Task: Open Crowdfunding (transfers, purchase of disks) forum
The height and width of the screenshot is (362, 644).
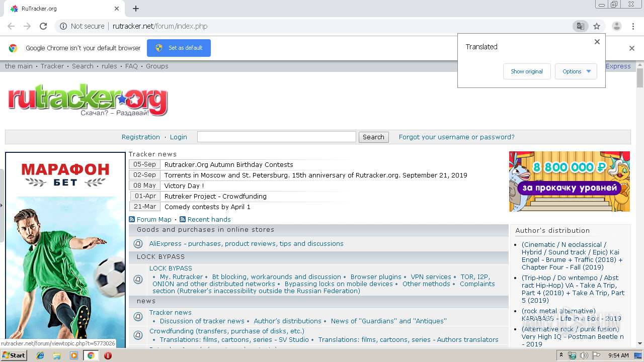Action: 227,331
